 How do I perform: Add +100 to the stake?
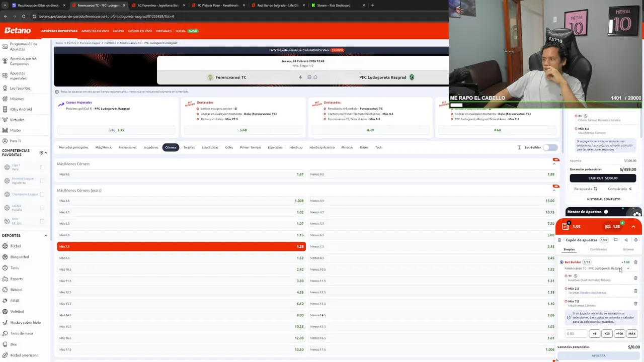[619, 333]
